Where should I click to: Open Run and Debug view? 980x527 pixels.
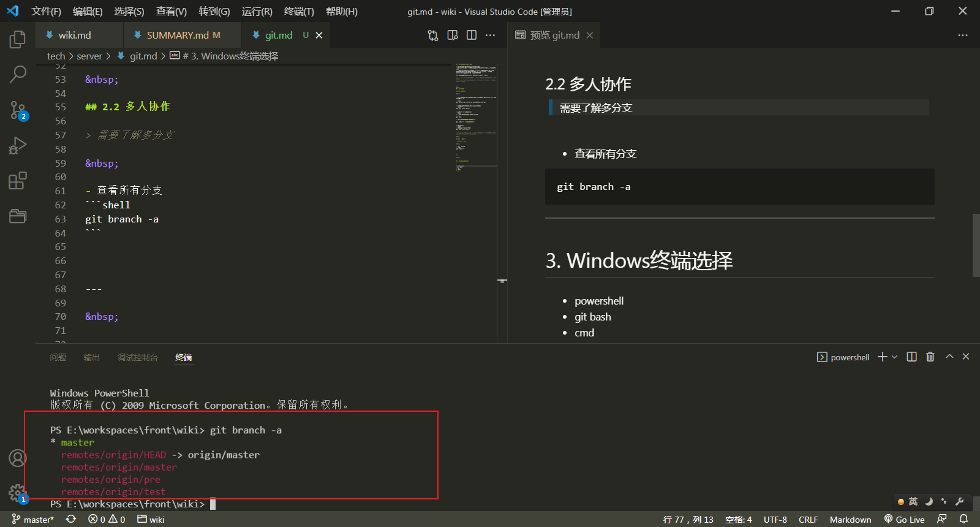click(x=18, y=146)
